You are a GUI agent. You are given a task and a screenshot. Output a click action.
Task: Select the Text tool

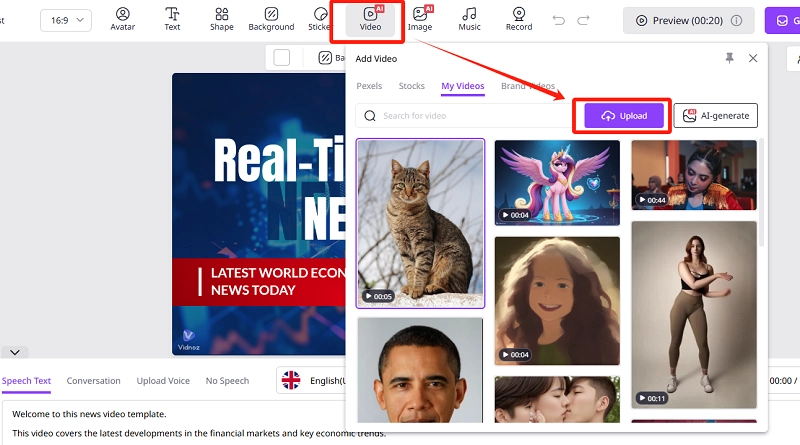tap(172, 19)
